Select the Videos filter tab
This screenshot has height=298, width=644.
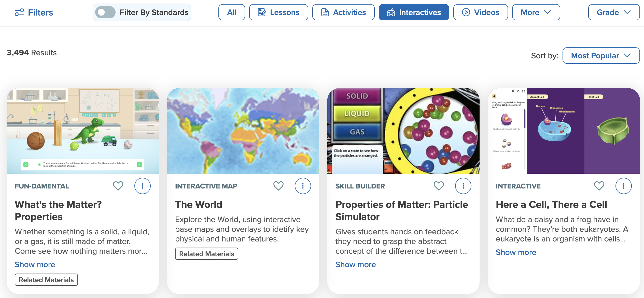point(480,12)
